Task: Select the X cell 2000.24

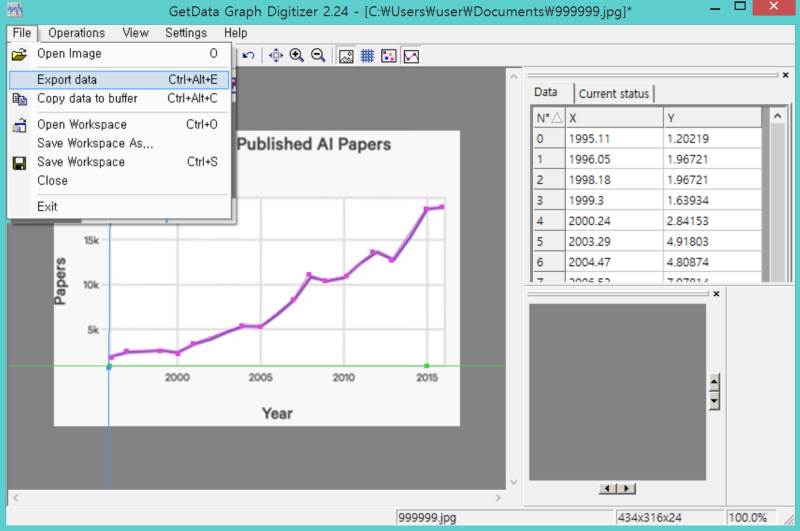Action: 614,221
